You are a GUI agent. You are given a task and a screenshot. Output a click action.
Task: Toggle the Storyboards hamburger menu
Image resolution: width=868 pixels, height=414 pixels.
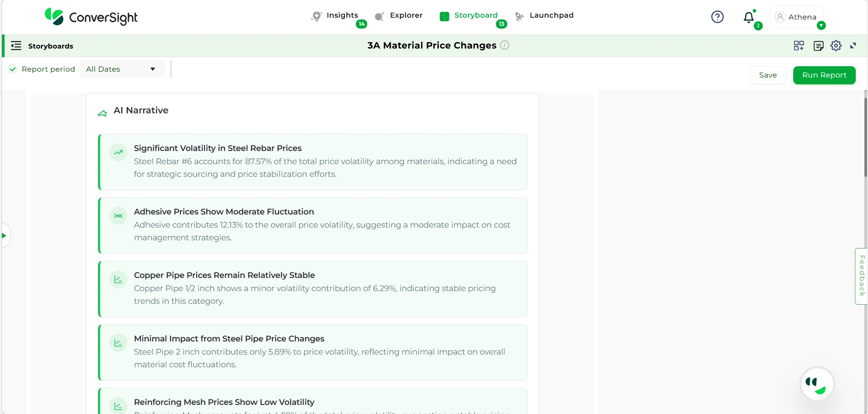16,46
